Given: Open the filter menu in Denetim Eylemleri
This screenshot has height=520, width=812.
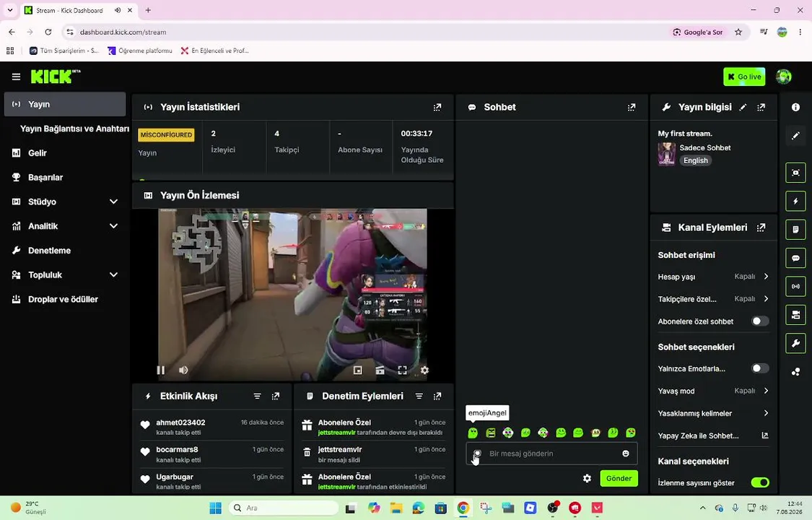Looking at the screenshot, I should (x=419, y=396).
